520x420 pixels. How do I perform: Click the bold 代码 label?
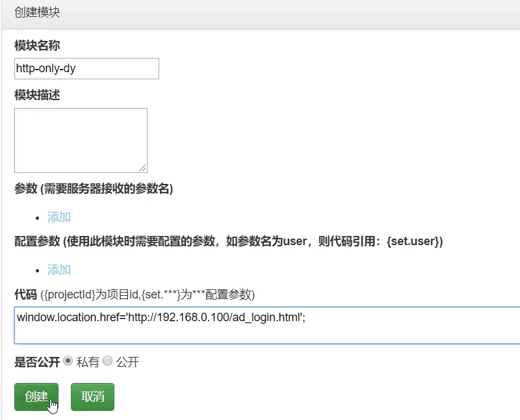[25, 295]
